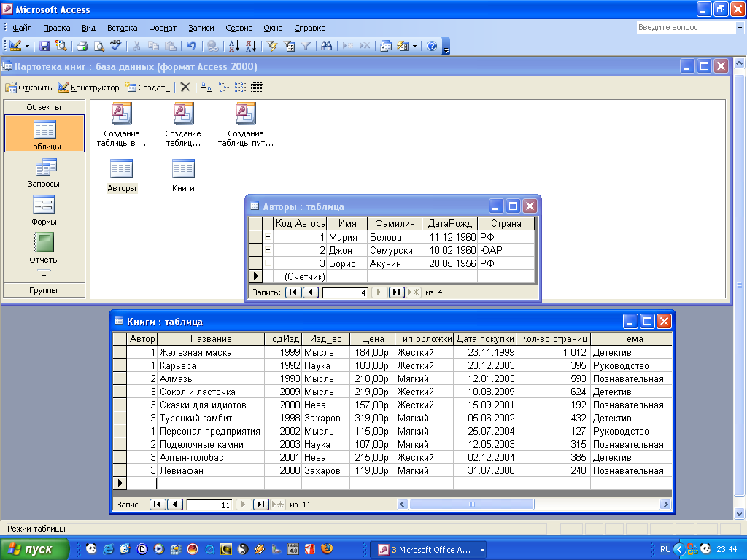Click the Spelling check ABC icon
Image resolution: width=747 pixels, height=560 pixels.
pyautogui.click(x=116, y=46)
